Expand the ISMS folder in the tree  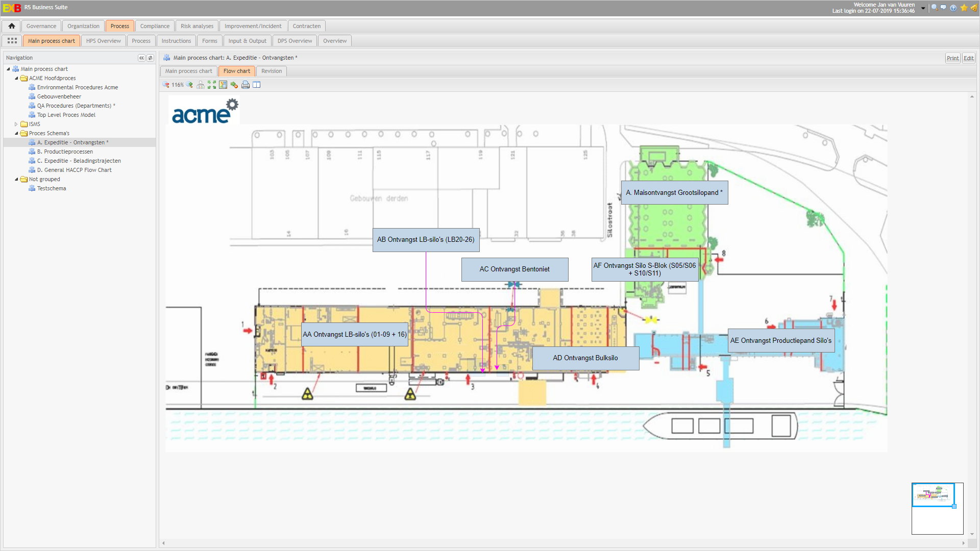point(16,124)
